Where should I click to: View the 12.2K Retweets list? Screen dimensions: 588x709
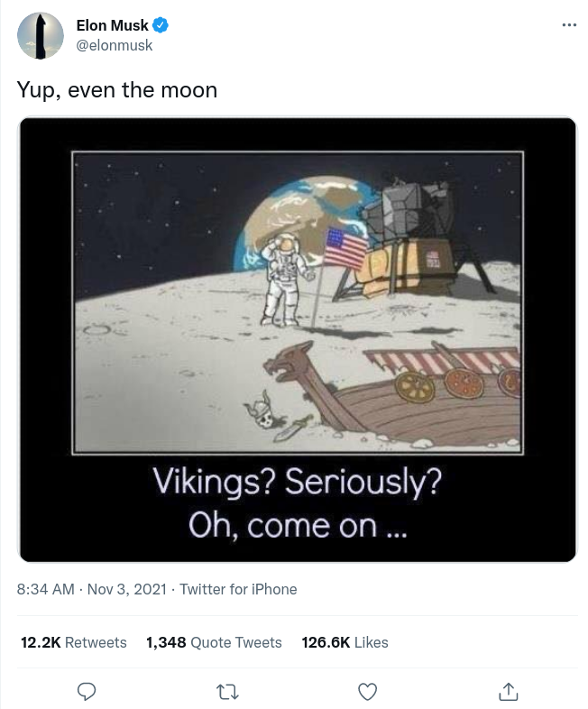pos(74,642)
